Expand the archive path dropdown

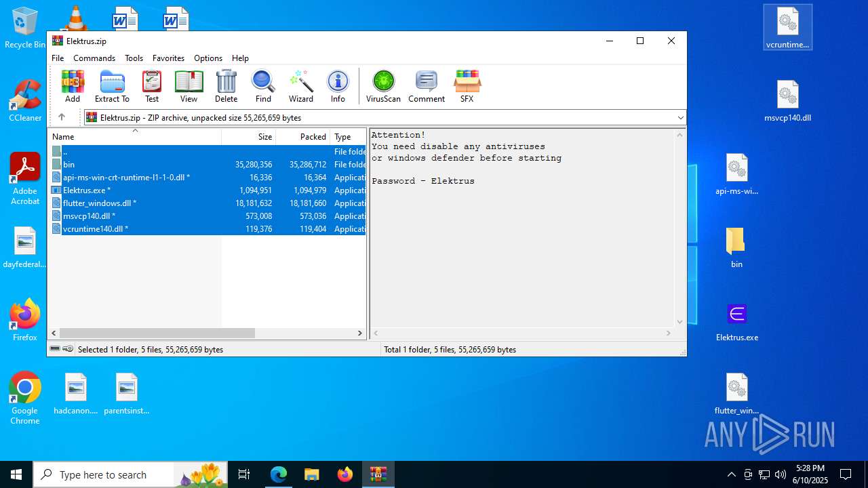coord(680,118)
